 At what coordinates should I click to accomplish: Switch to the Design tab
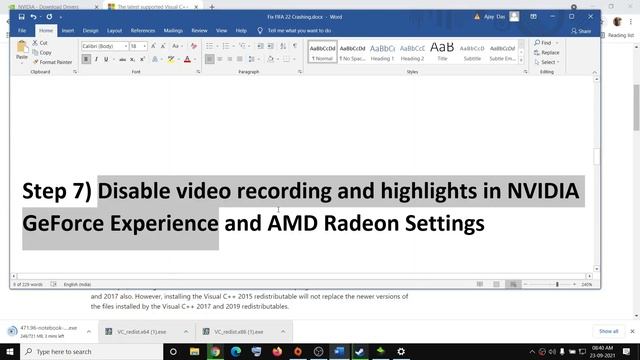(90, 31)
